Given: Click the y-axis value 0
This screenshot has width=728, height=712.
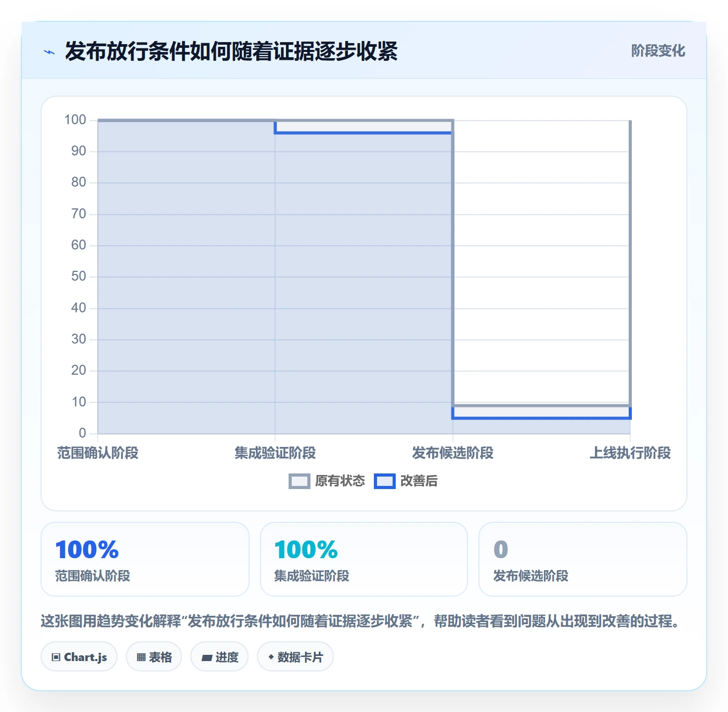Looking at the screenshot, I should click(x=82, y=433).
